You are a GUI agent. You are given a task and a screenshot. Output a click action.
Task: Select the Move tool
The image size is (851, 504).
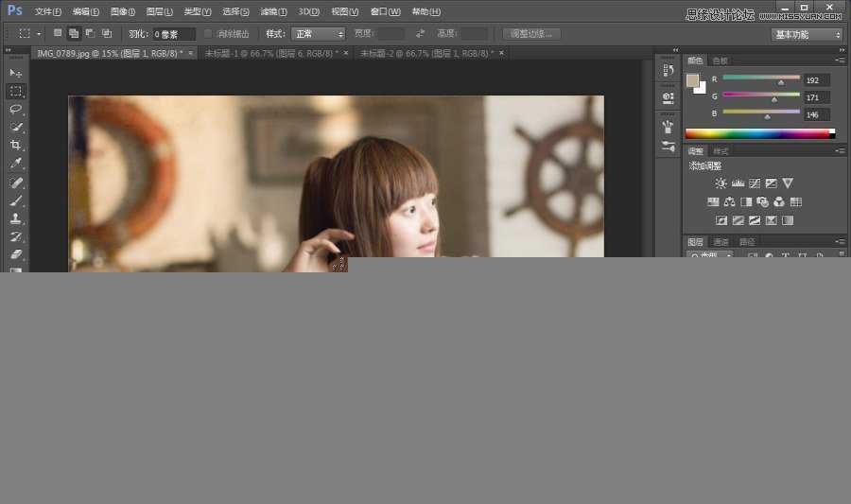pyautogui.click(x=16, y=73)
